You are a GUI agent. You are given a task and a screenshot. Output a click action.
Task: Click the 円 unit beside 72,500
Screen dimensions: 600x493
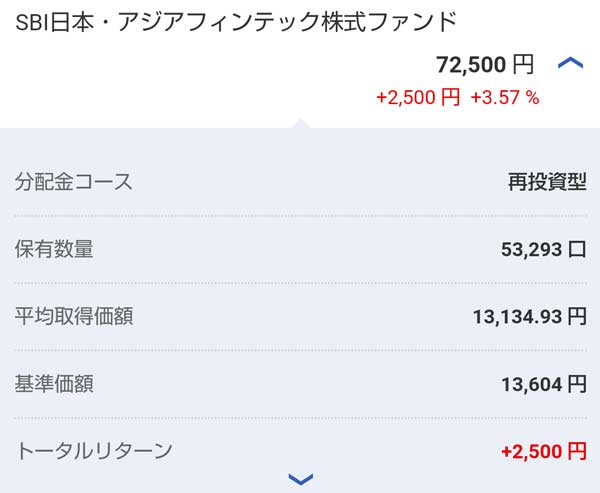click(523, 65)
